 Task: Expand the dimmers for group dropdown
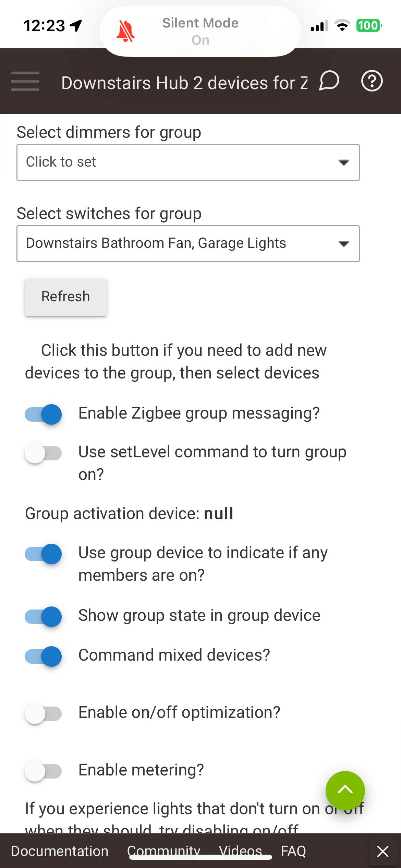pos(188,162)
